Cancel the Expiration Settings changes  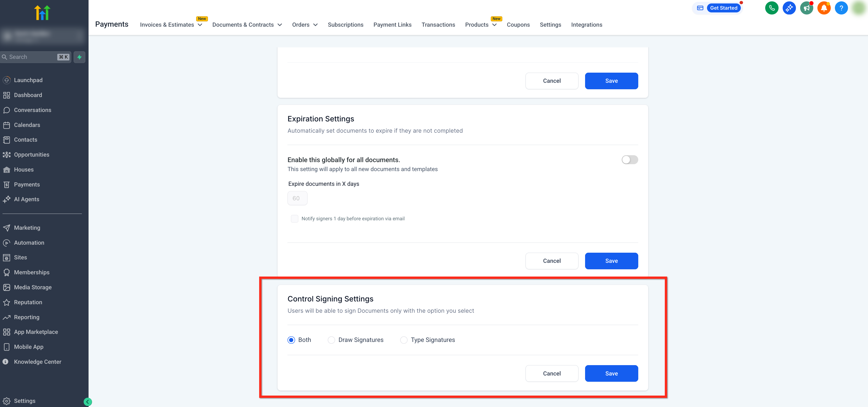(552, 261)
